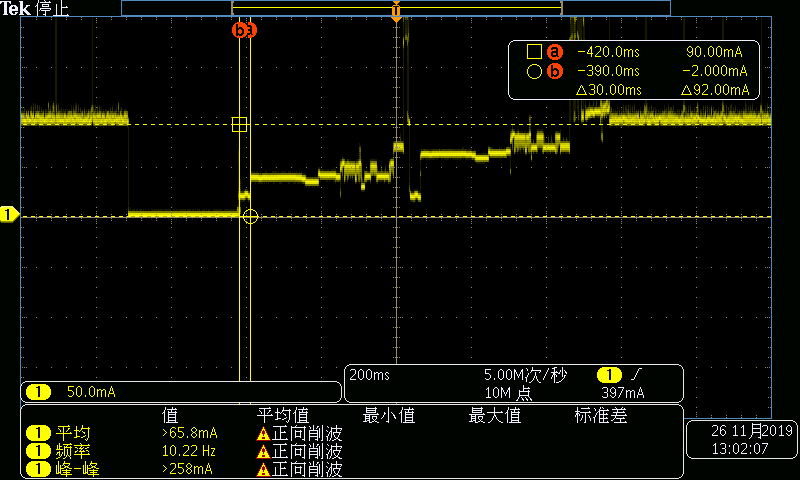Click the delta amplitude readout Δ92.00mA
800x480 pixels.
[x=715, y=90]
